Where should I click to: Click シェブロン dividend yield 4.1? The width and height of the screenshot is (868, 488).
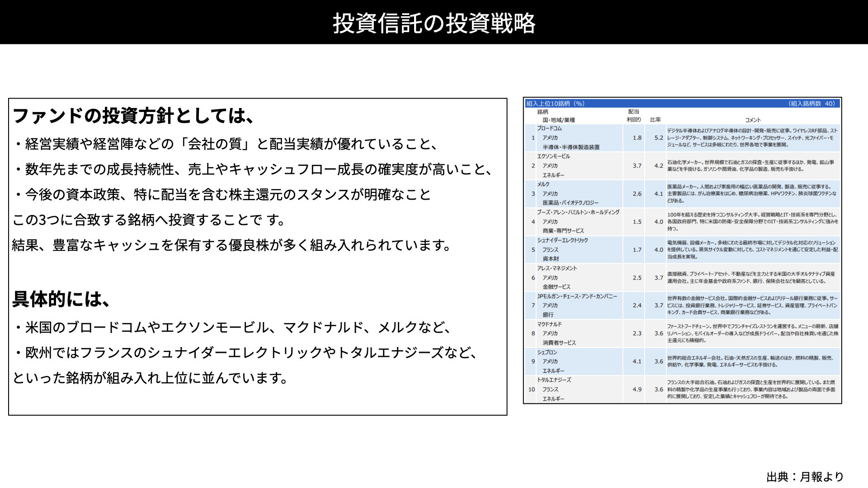[637, 361]
